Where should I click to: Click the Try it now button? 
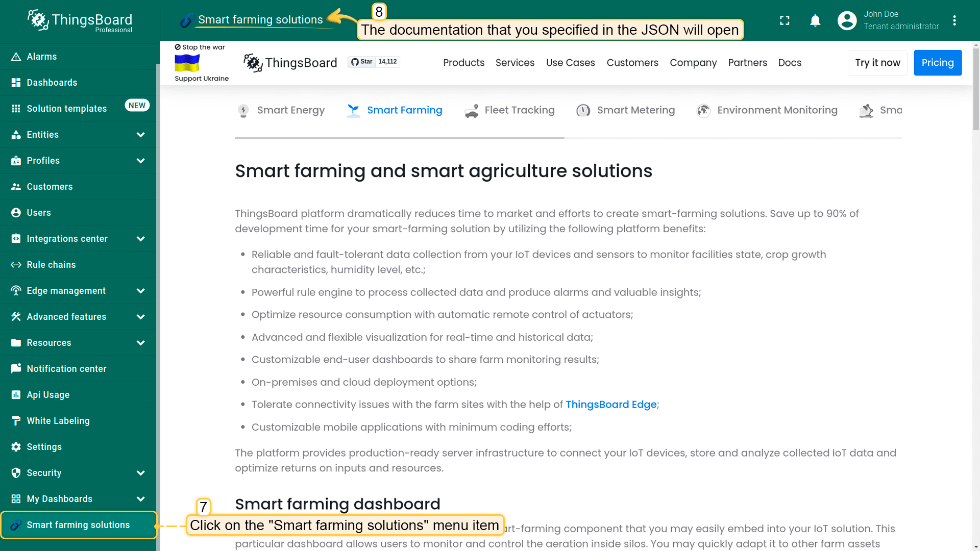pyautogui.click(x=878, y=63)
